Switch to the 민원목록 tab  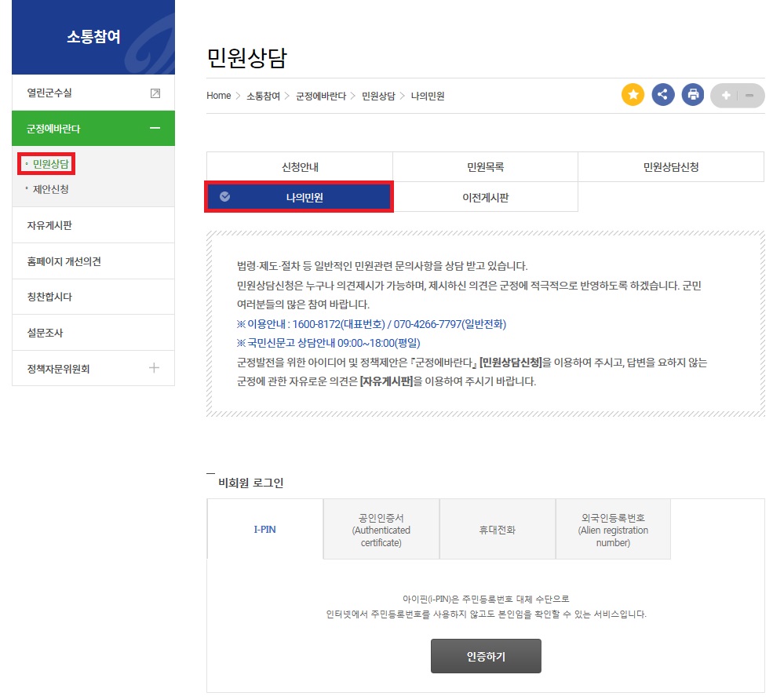[485, 166]
